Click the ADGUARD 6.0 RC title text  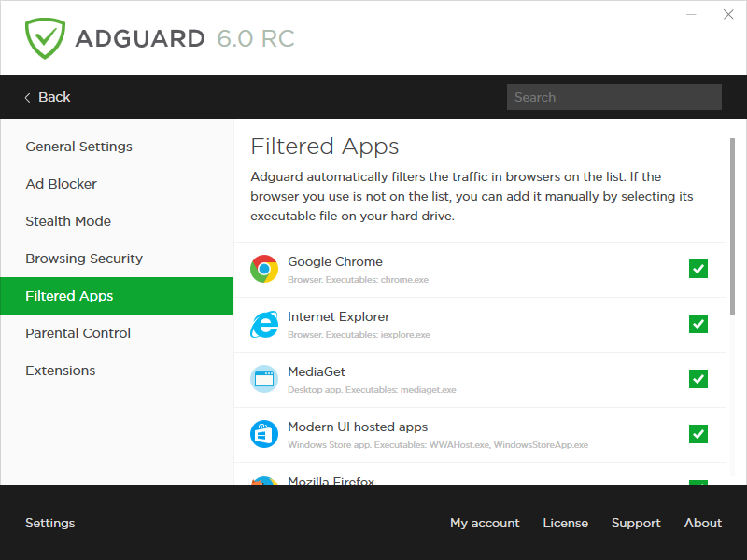[185, 39]
